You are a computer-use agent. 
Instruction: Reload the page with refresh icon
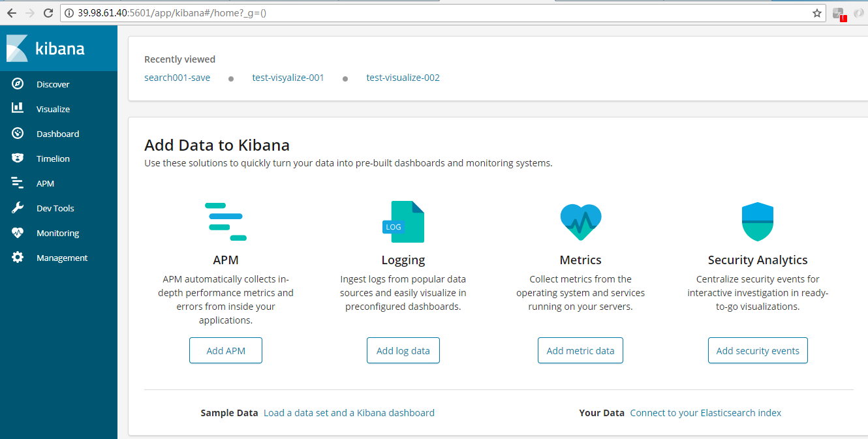pyautogui.click(x=48, y=13)
